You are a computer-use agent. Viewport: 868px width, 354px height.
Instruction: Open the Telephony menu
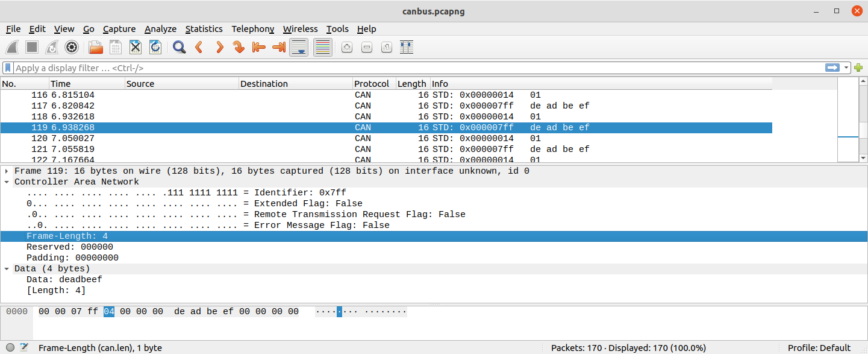click(x=253, y=29)
